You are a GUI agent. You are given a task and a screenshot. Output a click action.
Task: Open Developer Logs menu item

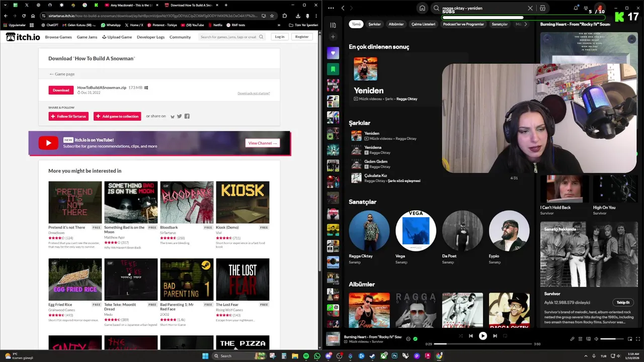tap(150, 37)
